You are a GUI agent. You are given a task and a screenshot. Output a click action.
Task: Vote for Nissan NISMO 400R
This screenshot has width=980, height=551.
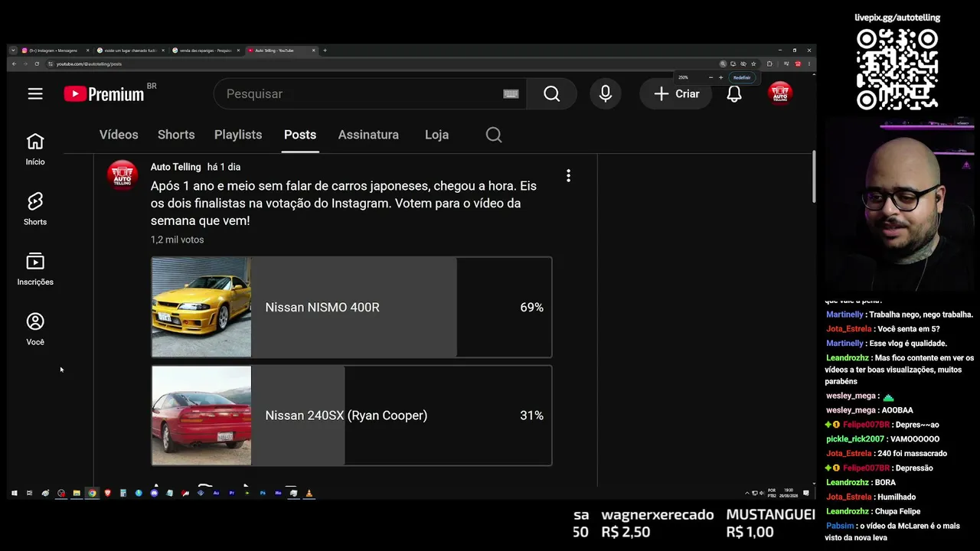coord(351,307)
